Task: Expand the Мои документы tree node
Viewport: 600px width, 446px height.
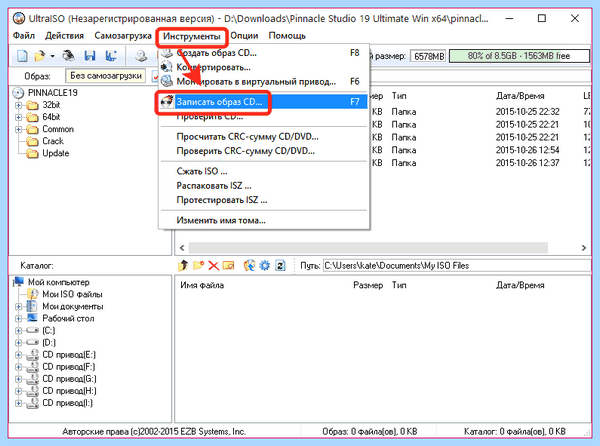Action: [18, 306]
